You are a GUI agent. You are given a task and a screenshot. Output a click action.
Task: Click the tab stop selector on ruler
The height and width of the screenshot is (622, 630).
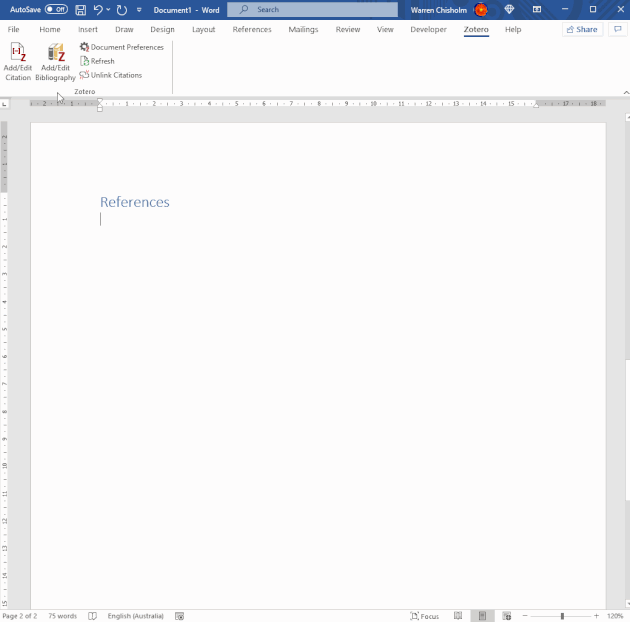coord(4,104)
